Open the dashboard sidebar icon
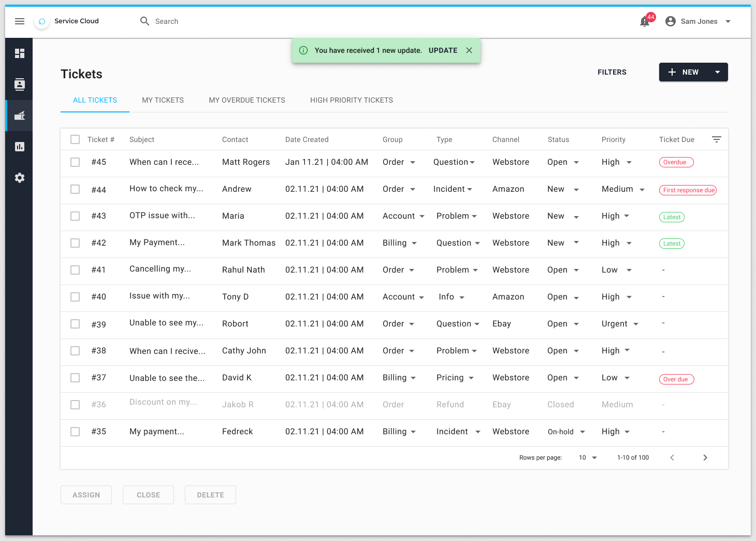The image size is (756, 541). [20, 53]
